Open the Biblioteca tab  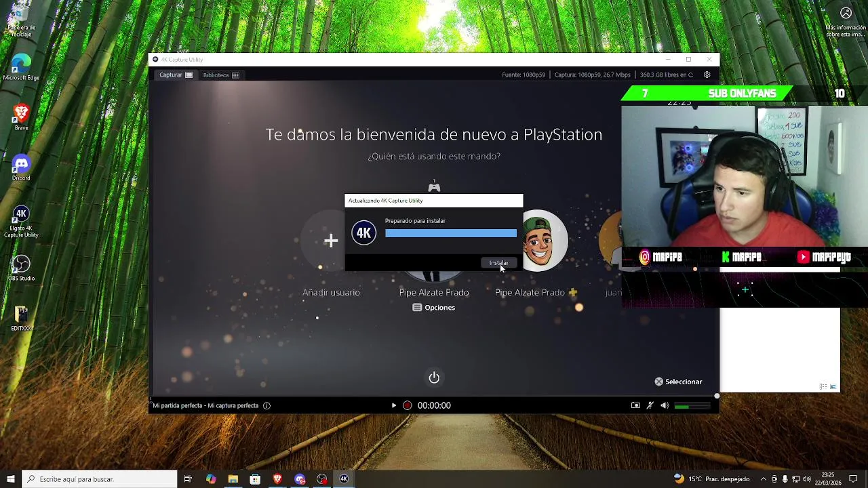221,75
